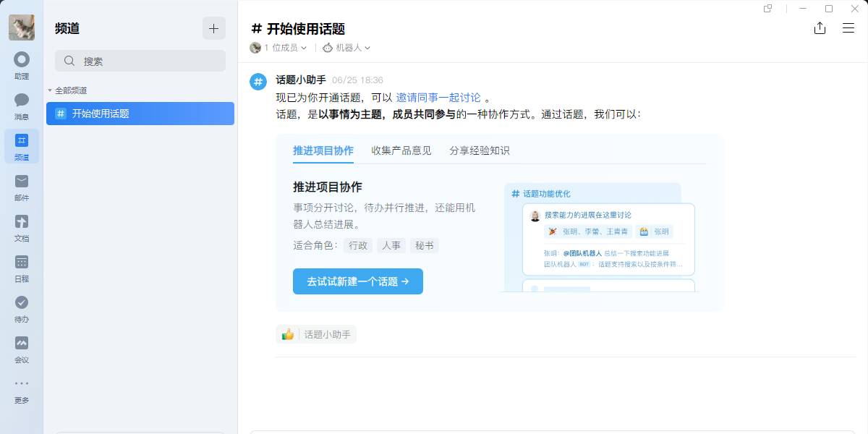Viewport: 868px width, 434px height.
Task: Show the 更多 more options icon
Action: pos(22,389)
